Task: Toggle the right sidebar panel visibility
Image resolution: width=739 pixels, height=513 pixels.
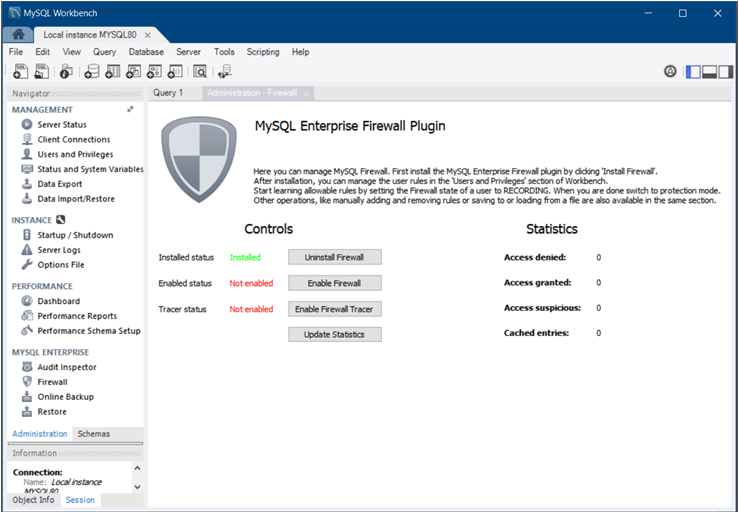Action: pyautogui.click(x=727, y=71)
